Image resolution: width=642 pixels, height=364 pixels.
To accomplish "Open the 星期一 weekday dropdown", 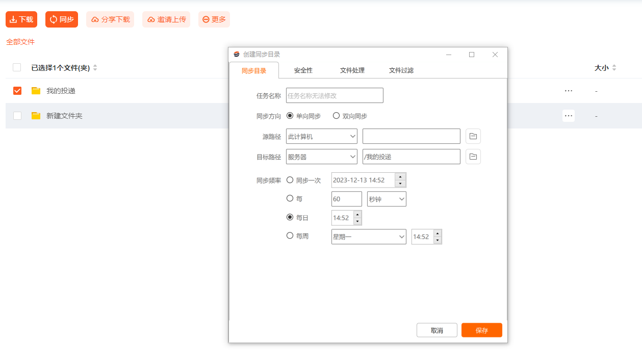I will pyautogui.click(x=369, y=237).
